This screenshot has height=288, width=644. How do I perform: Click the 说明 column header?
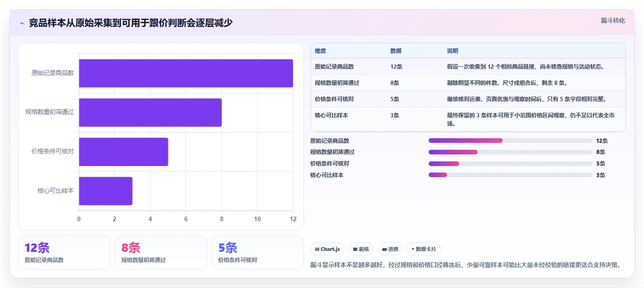tap(453, 51)
